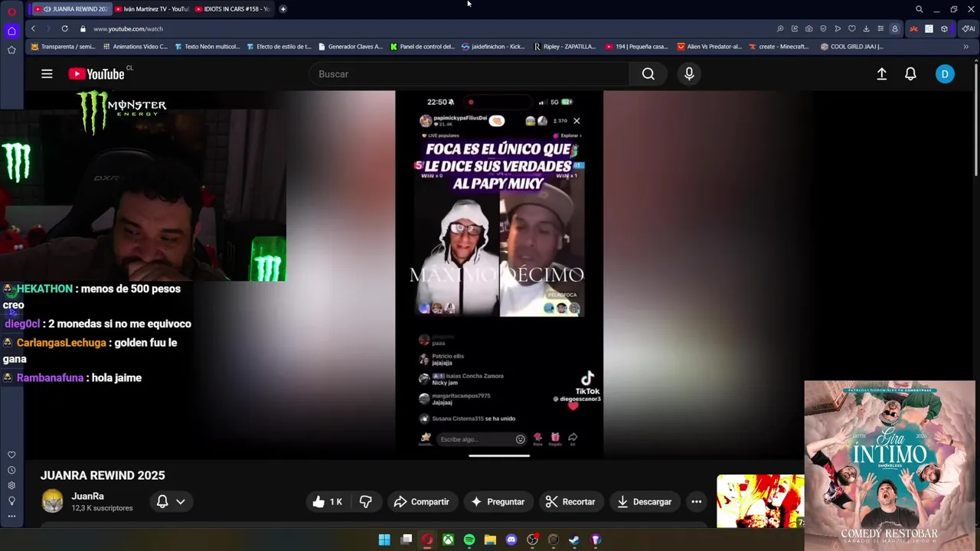Download the video with Descargar

[x=645, y=502]
